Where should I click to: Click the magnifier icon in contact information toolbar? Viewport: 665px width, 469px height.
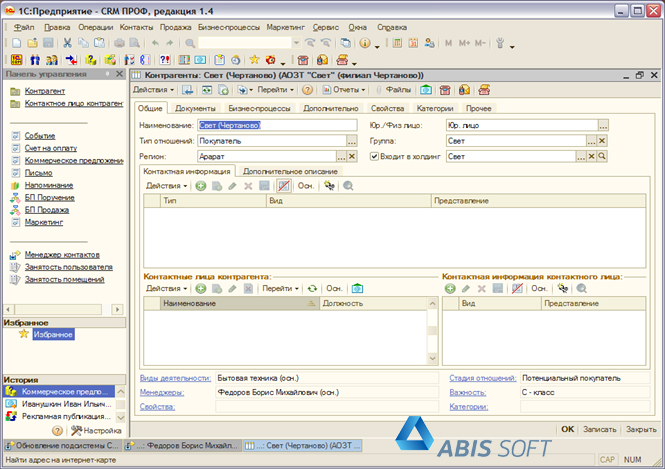pos(348,186)
